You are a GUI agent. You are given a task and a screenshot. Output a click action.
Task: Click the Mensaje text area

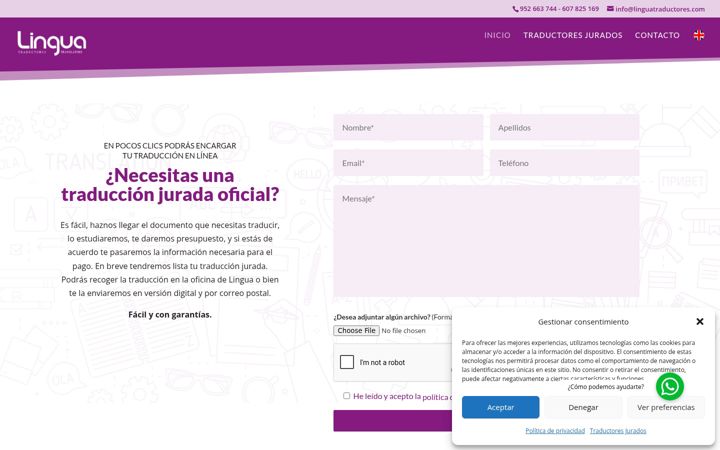[486, 241]
